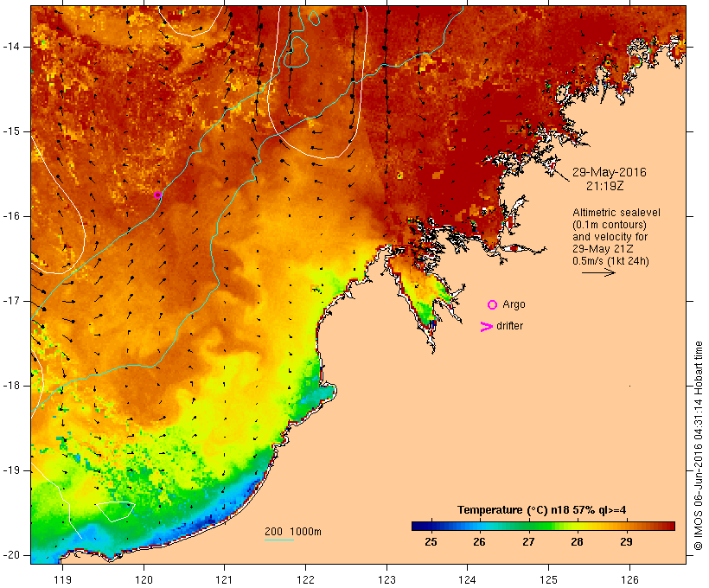The image size is (709, 588).
Task: Click the 25 tick label on color bar
Action: [x=431, y=542]
